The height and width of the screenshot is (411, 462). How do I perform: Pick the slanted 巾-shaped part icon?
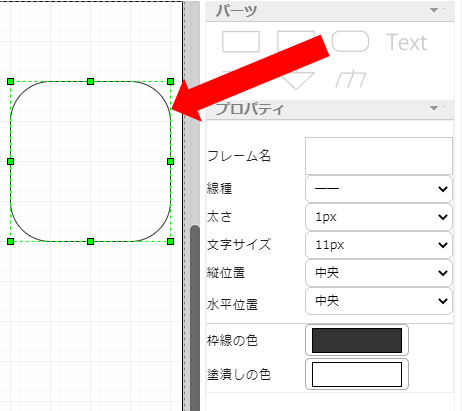click(351, 79)
